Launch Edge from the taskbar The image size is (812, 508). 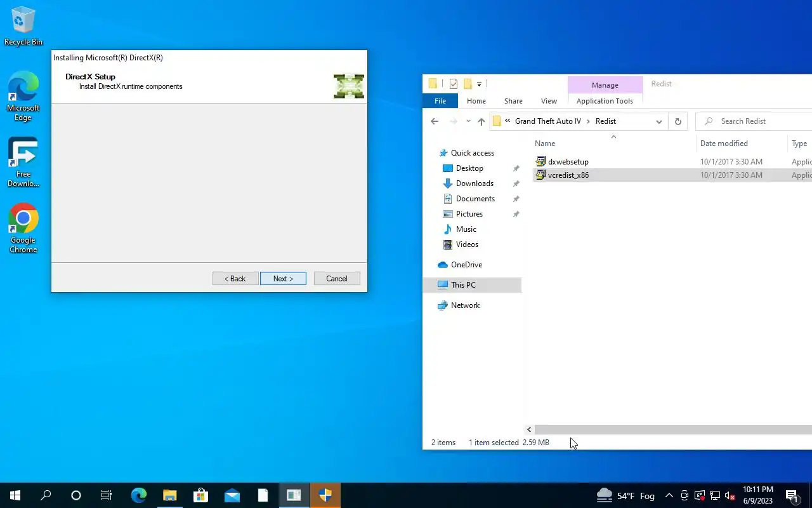[138, 495]
